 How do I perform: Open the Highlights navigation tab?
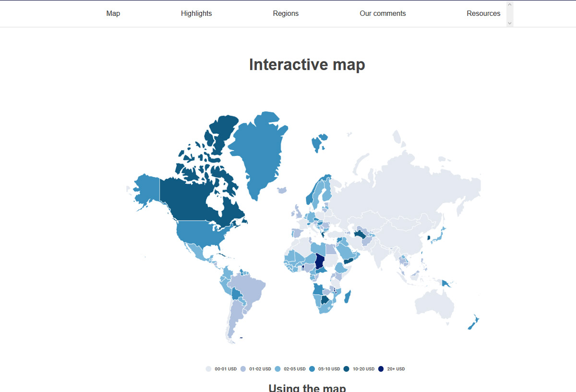coord(196,13)
